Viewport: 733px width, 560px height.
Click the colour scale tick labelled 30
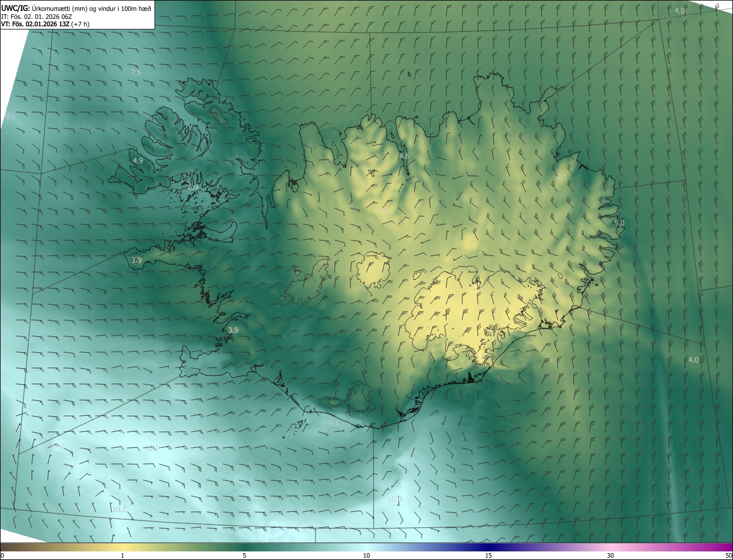(611, 555)
